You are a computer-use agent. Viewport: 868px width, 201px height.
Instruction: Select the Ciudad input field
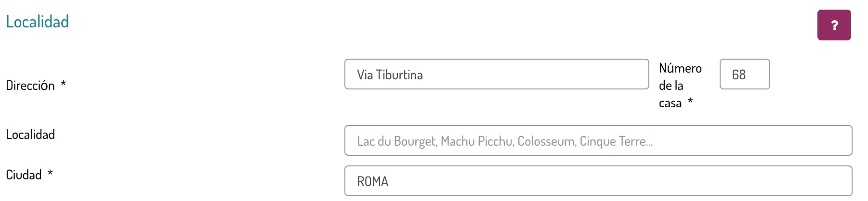point(598,181)
